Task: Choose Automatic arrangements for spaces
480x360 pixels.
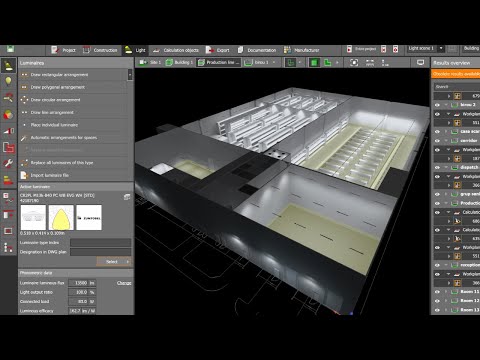Action: click(73, 138)
